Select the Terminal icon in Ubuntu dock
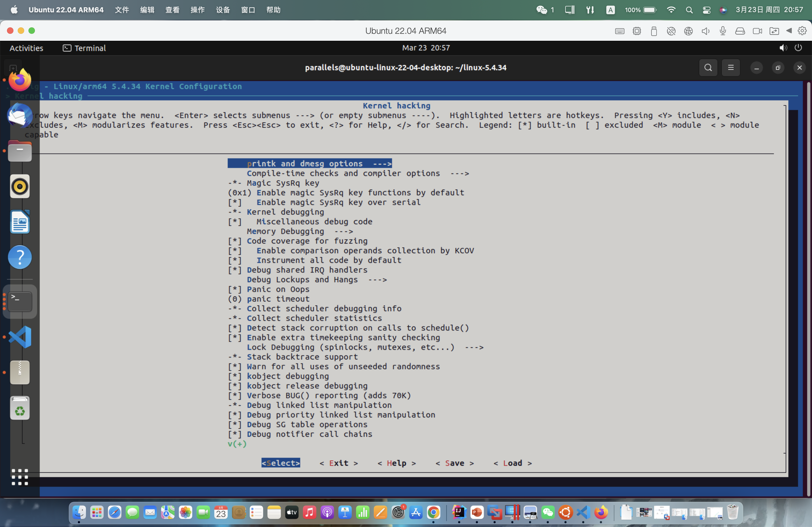The width and height of the screenshot is (812, 527). 20,301
